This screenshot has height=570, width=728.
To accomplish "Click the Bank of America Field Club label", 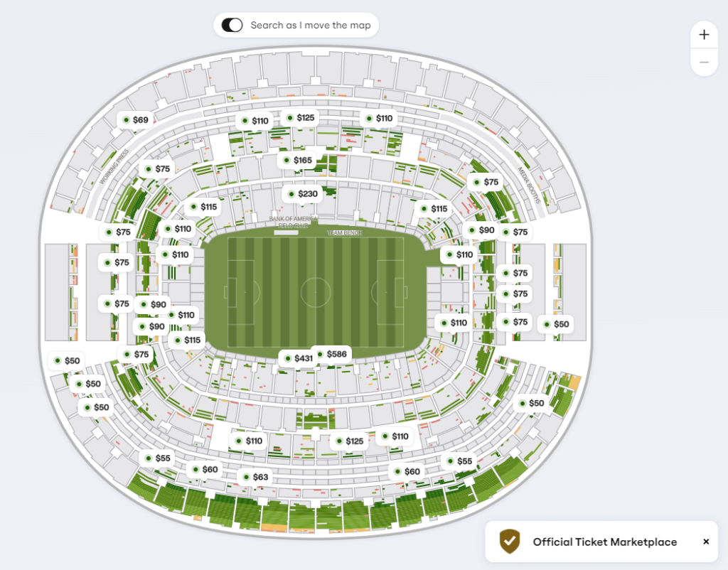I will click(x=293, y=222).
